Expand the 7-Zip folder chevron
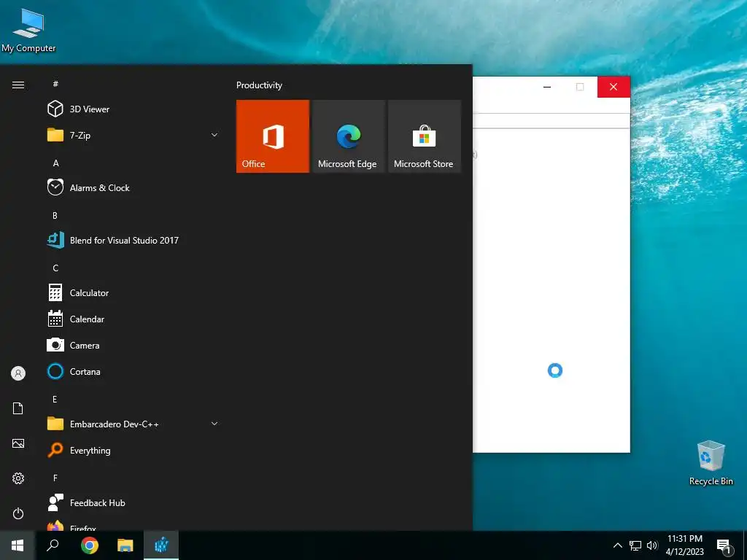The height and width of the screenshot is (560, 747). [x=214, y=135]
